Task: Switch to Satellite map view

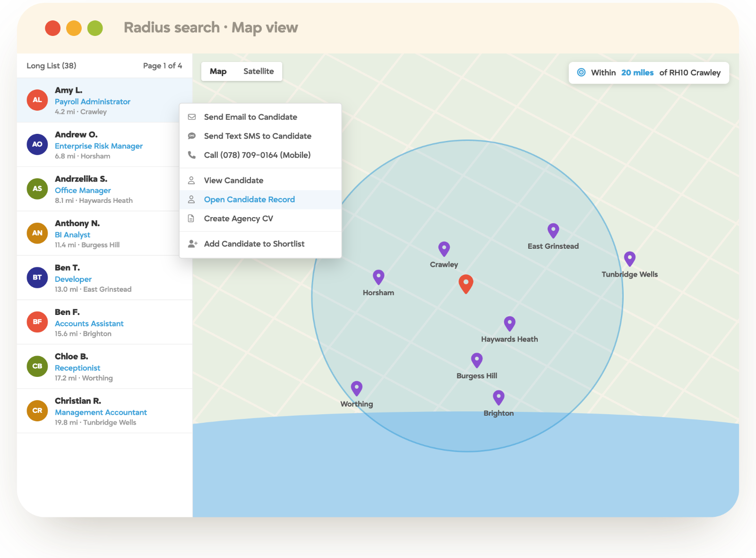Action: [258, 71]
